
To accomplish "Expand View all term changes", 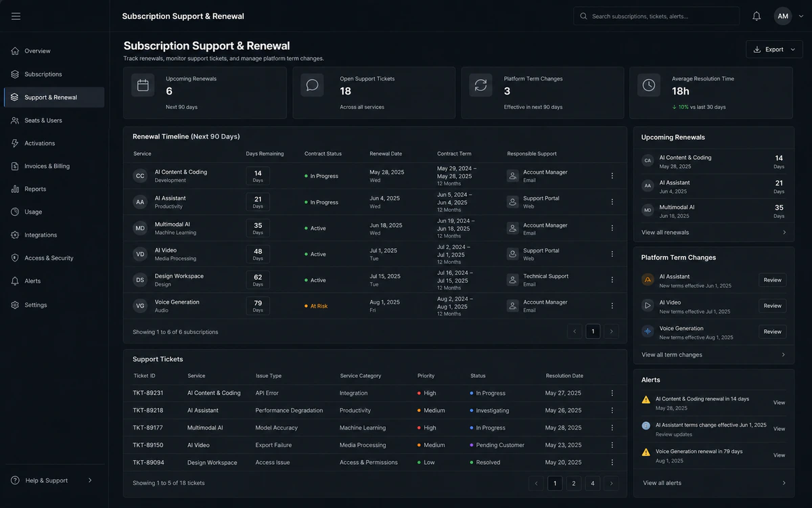I will (x=714, y=354).
